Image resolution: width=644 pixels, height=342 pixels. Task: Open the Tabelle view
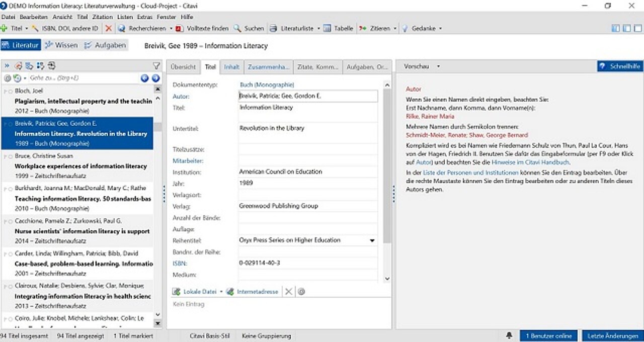(338, 29)
